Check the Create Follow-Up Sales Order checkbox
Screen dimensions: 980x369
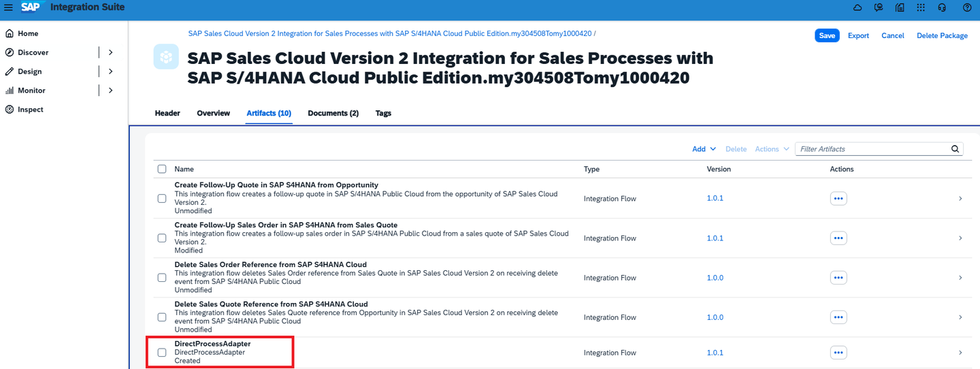point(162,238)
